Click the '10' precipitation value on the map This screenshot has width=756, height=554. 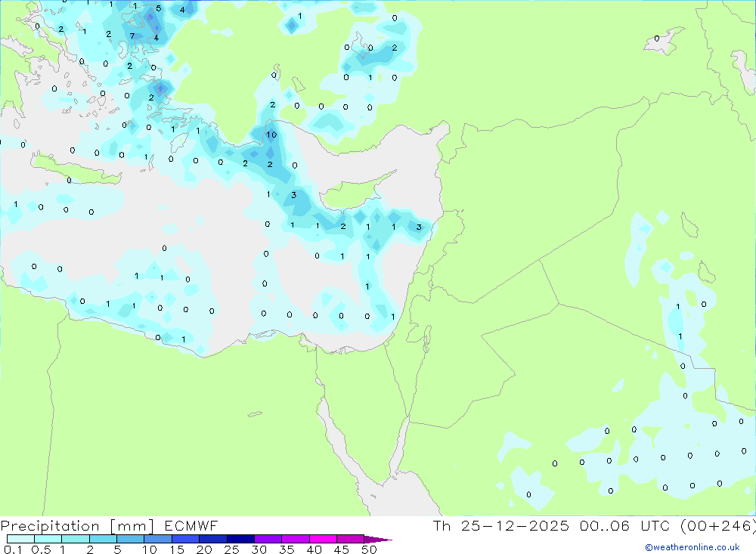[271, 135]
